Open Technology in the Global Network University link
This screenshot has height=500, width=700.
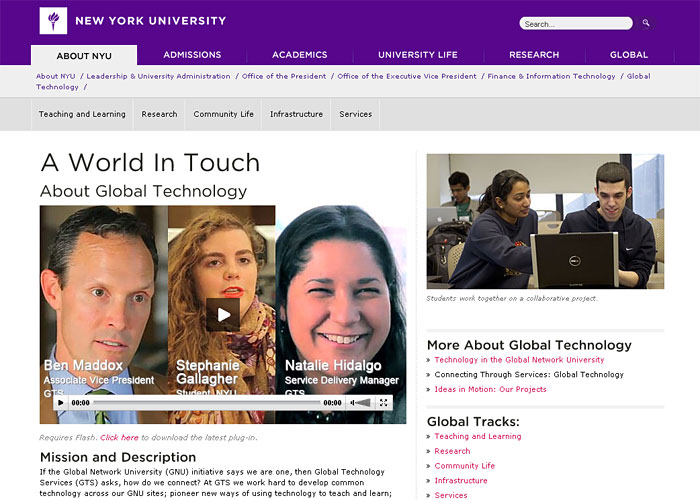[519, 360]
